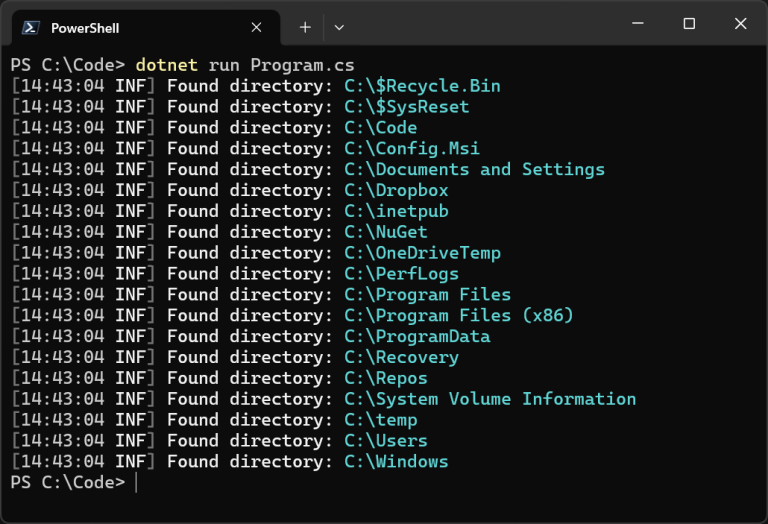Click the C:\Config.Msi path
The width and height of the screenshot is (768, 524).
point(412,149)
